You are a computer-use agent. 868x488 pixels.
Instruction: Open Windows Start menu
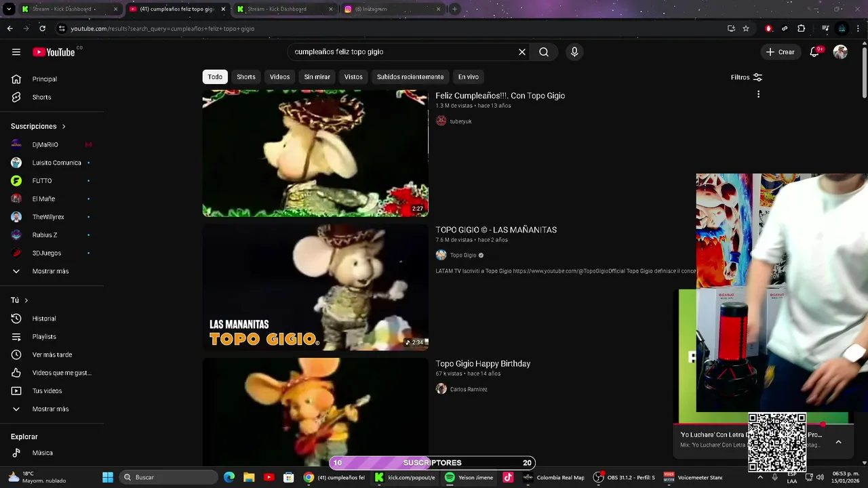[108, 477]
